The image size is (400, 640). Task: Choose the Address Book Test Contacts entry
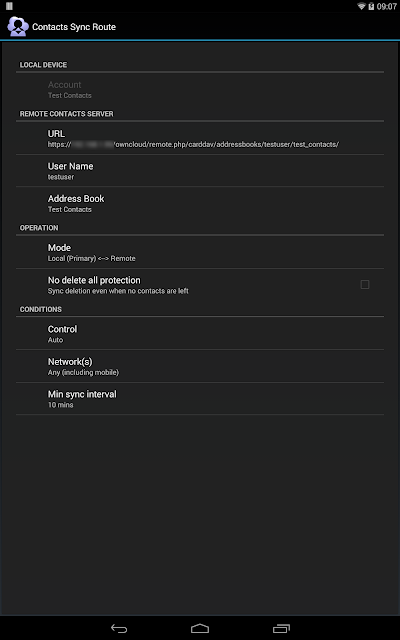(x=200, y=203)
